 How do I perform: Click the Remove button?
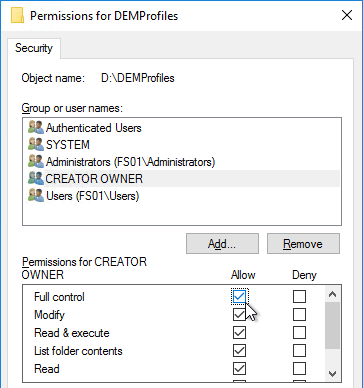[303, 244]
